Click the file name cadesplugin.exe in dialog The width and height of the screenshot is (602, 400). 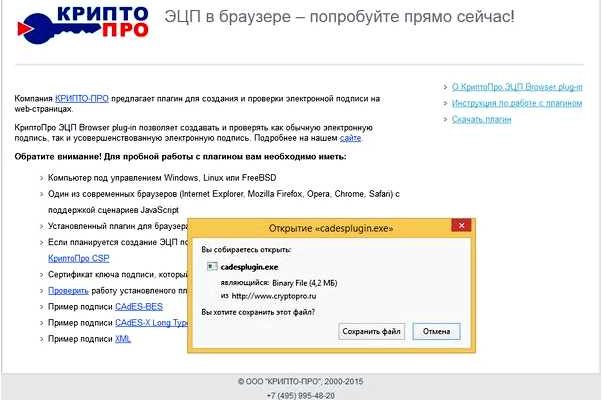click(x=249, y=267)
